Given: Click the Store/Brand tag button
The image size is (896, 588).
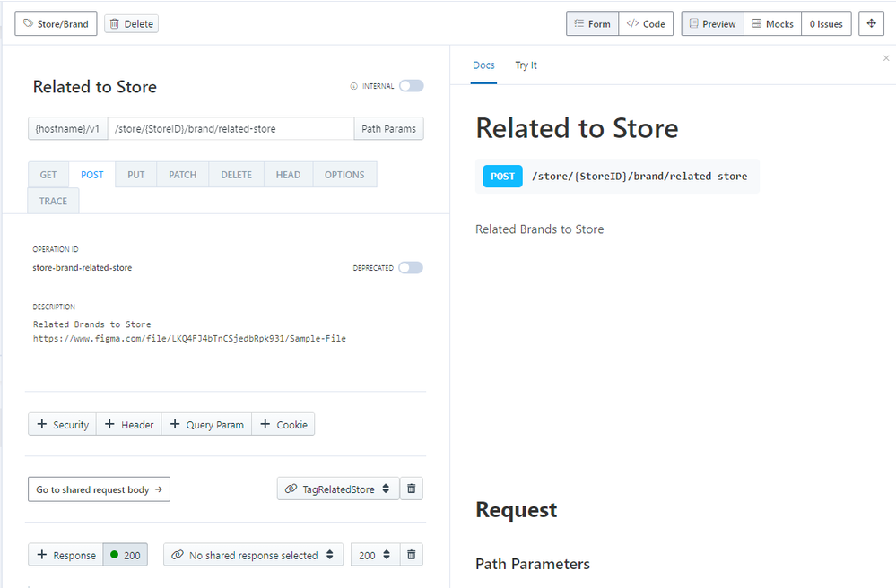Looking at the screenshot, I should (x=56, y=24).
